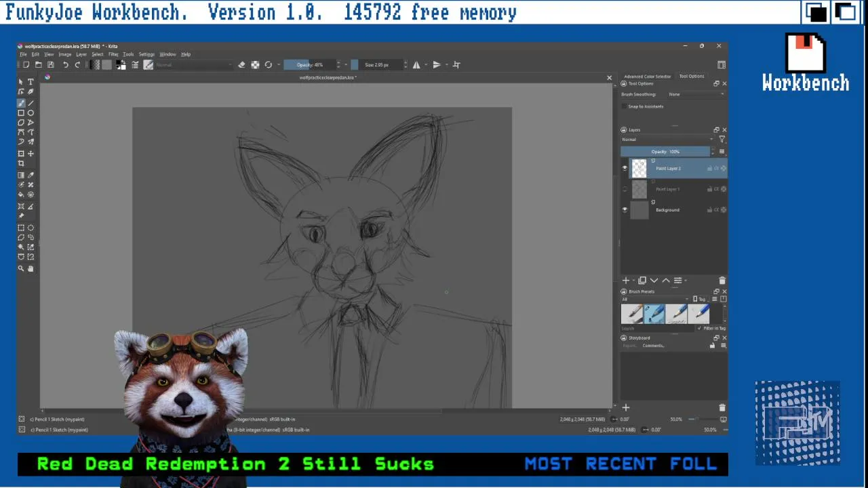Open the layer properties options dropdown
Image resolution: width=868 pixels, height=488 pixels.
679,280
